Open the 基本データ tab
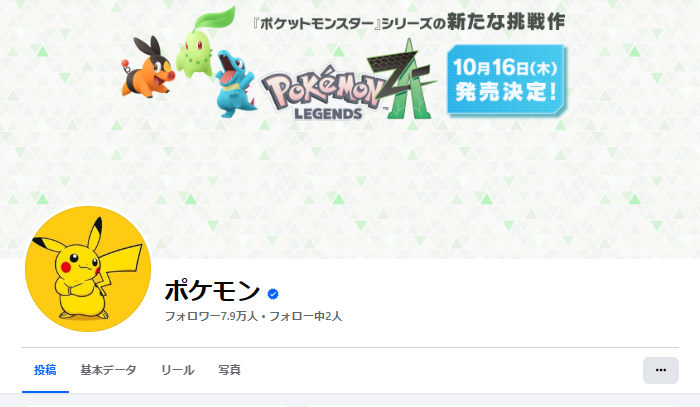 coord(108,370)
